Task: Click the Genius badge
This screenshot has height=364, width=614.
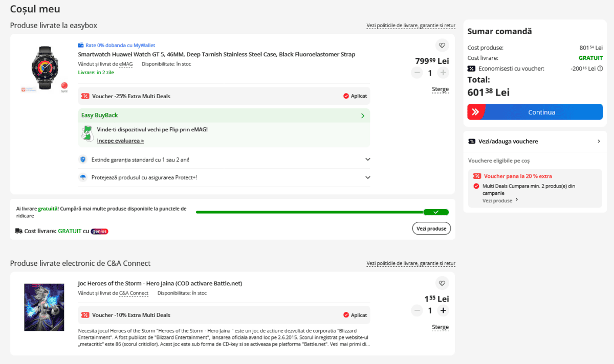Action: 99,231
